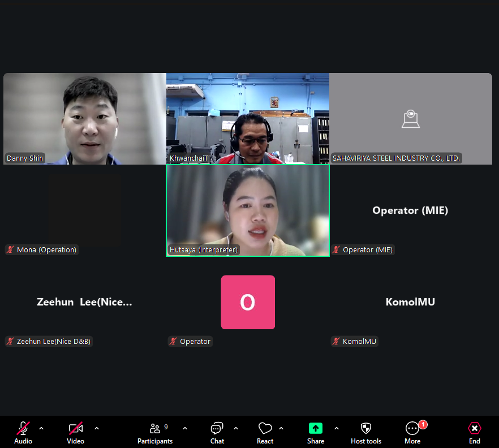This screenshot has height=448, width=499.
Task: Expand the Participants options arrow
Action: pyautogui.click(x=185, y=428)
